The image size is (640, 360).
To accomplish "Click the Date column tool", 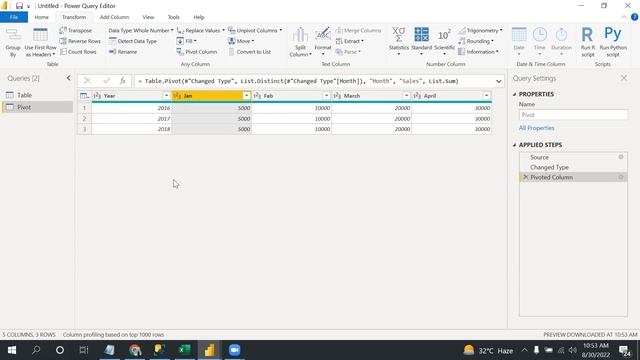I will tap(519, 41).
